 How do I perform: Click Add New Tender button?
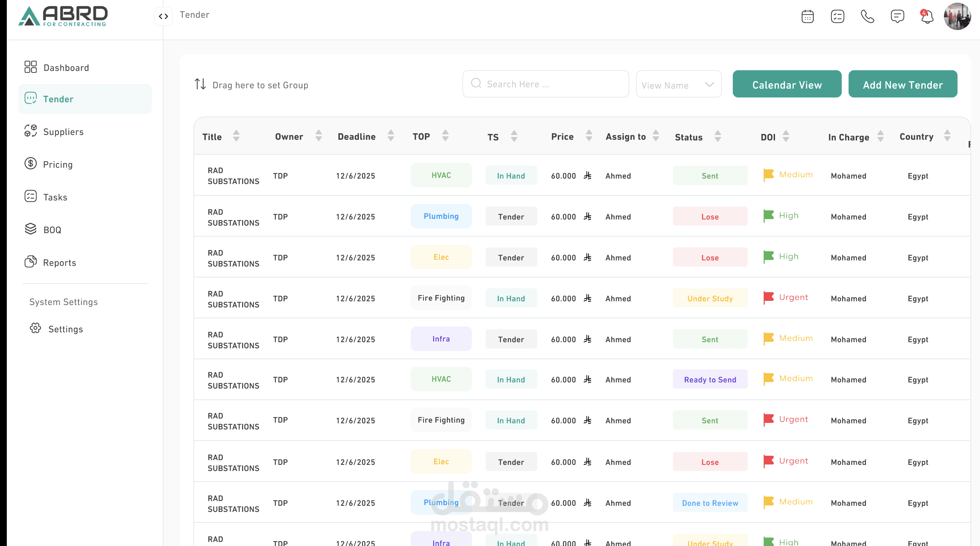click(x=902, y=85)
